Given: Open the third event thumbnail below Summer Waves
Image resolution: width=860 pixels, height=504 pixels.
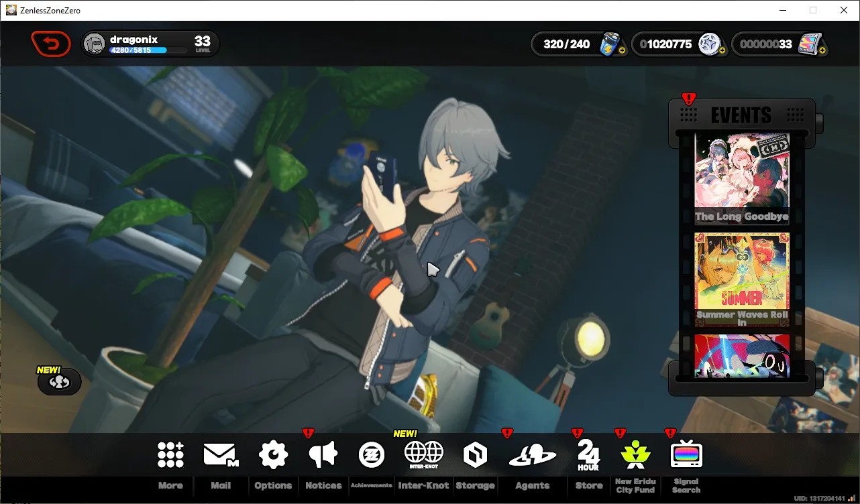Looking at the screenshot, I should 741,356.
